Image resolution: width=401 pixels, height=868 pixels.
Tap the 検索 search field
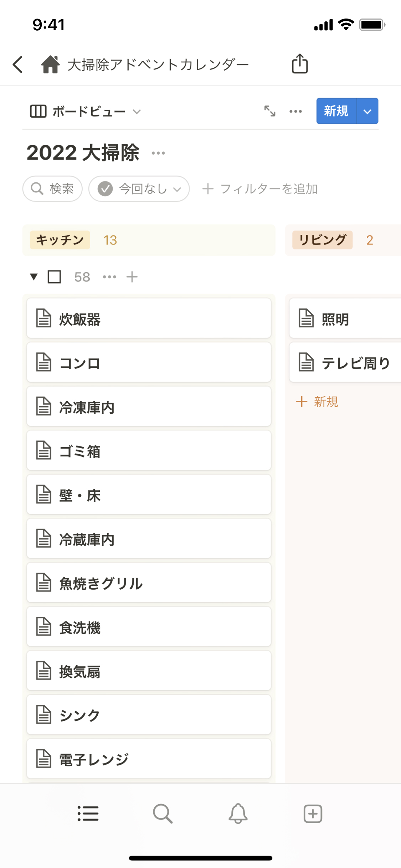[53, 189]
